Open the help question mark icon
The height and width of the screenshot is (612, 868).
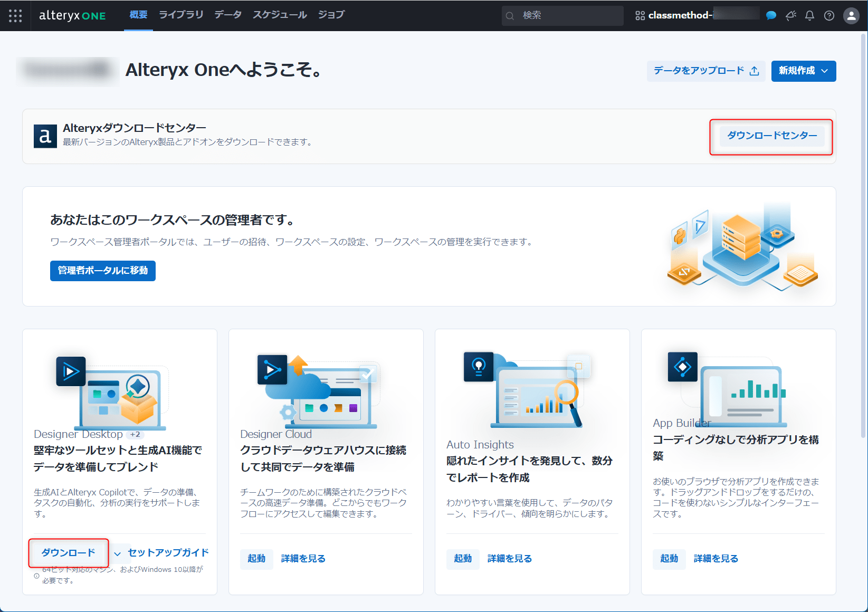(x=828, y=16)
